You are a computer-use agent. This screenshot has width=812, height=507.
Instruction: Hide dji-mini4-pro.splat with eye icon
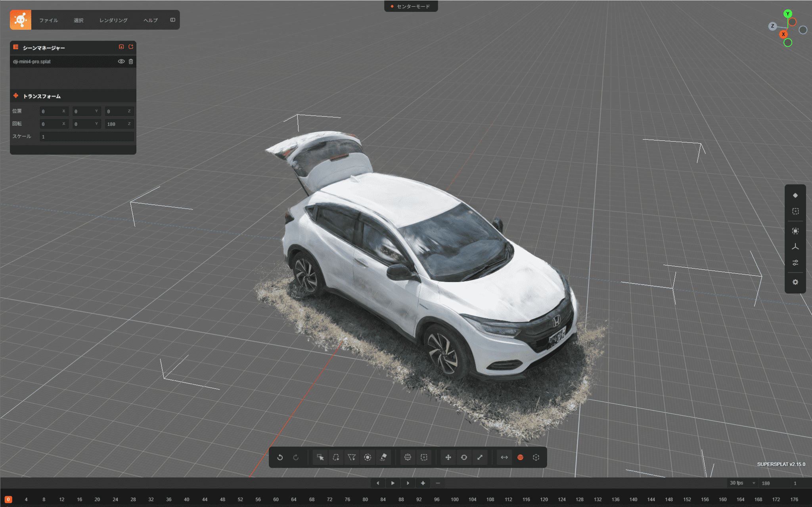121,61
